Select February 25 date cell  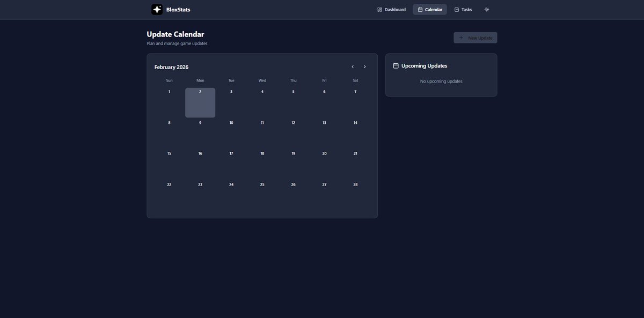262,196
